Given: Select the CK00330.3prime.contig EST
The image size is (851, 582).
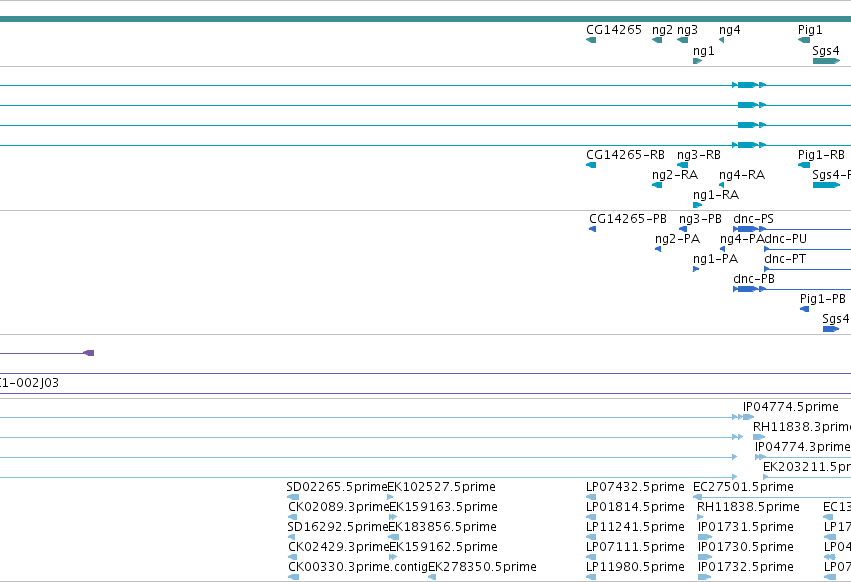Looking at the screenshot, I should point(293,577).
